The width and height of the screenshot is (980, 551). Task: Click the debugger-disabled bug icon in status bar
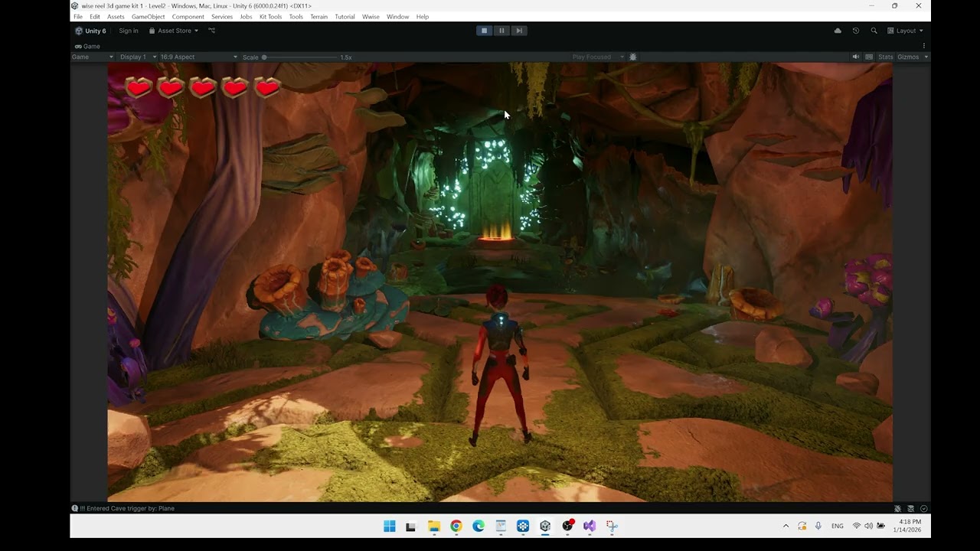898,508
